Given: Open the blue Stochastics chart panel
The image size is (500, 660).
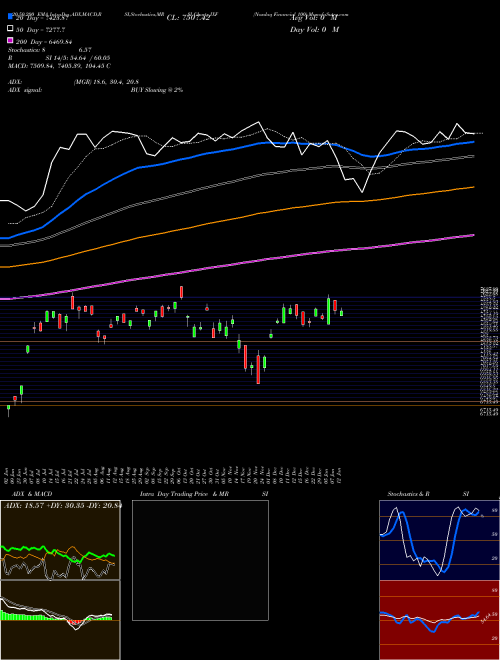Looking at the screenshot, I should coord(439,540).
